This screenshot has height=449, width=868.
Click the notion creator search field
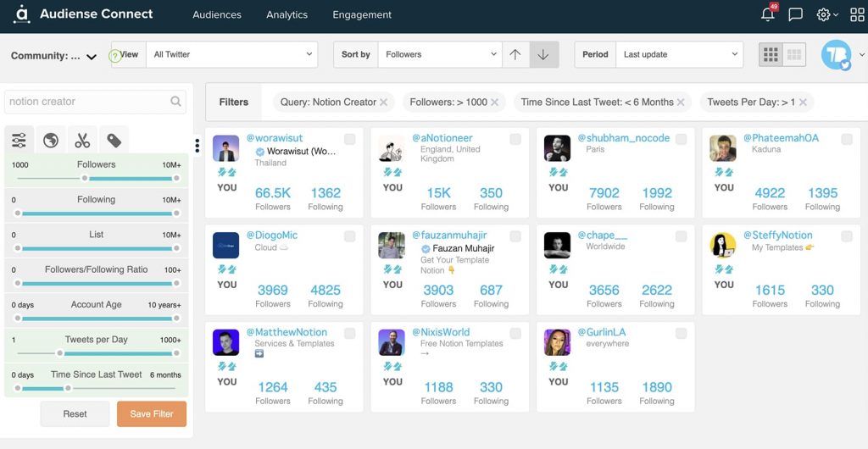coord(95,102)
